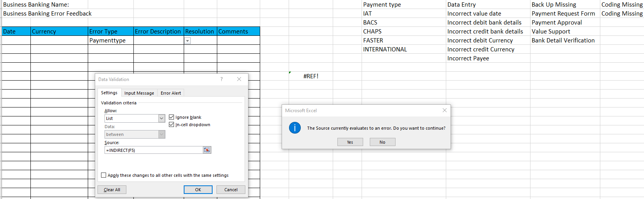This screenshot has width=644, height=199.
Task: Select the Value Support cell
Action: [x=565, y=31]
